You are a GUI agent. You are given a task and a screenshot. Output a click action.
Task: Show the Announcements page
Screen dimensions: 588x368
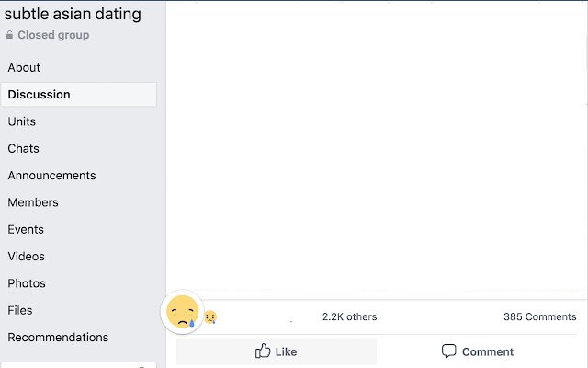click(x=51, y=176)
